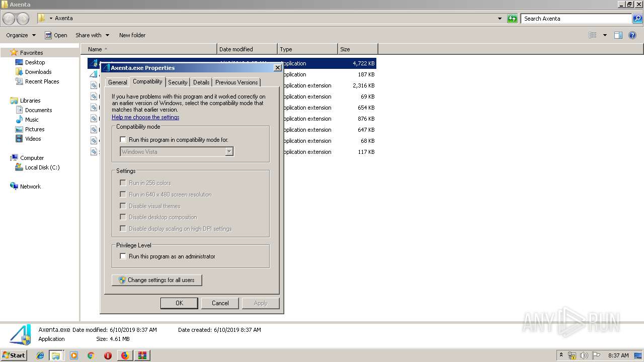This screenshot has width=644, height=362.
Task: Open the Share with dropdown
Action: coord(92,35)
